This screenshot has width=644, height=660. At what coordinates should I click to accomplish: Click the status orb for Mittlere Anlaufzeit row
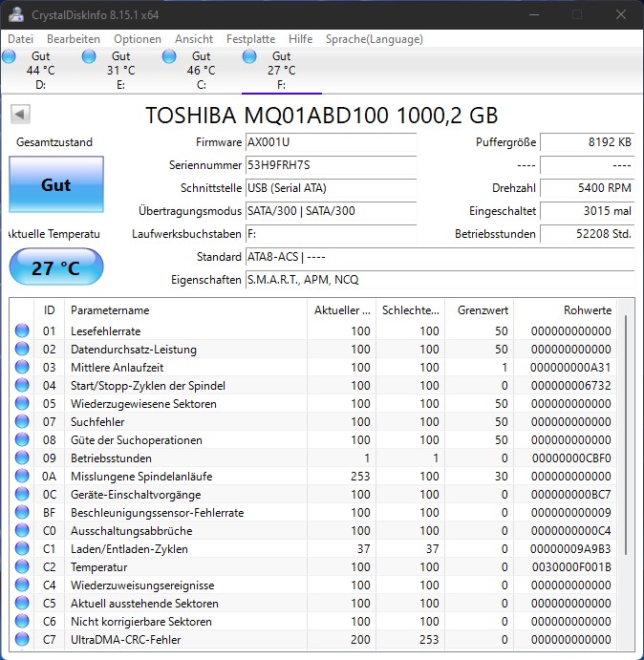22,367
